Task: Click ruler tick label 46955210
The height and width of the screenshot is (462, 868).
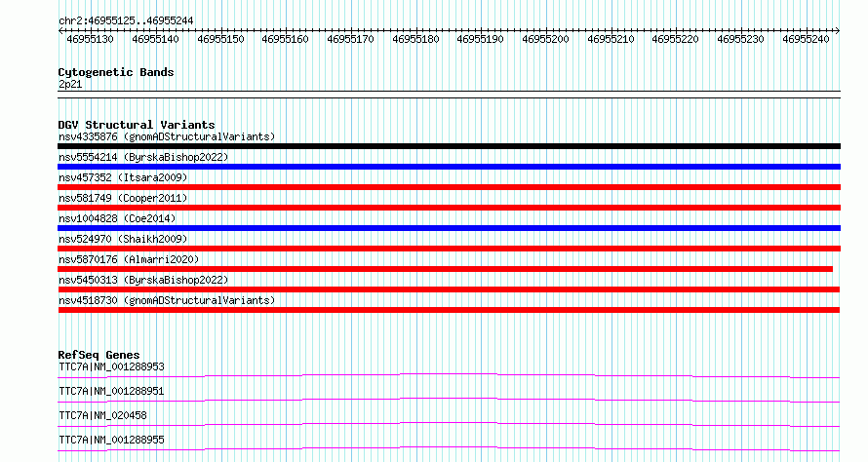Action: click(x=611, y=39)
